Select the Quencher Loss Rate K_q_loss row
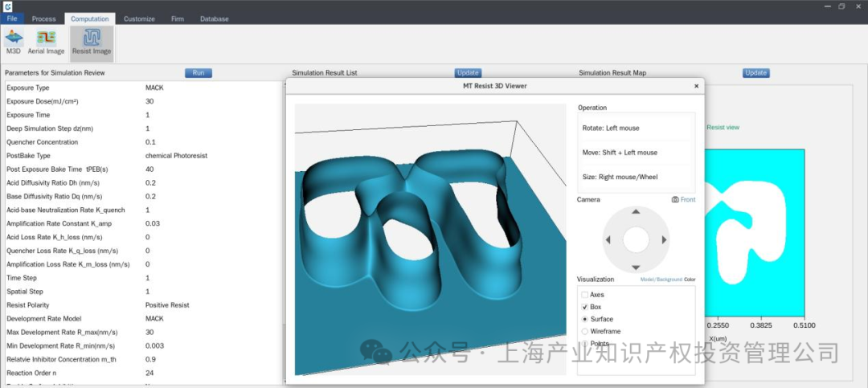 (144, 251)
